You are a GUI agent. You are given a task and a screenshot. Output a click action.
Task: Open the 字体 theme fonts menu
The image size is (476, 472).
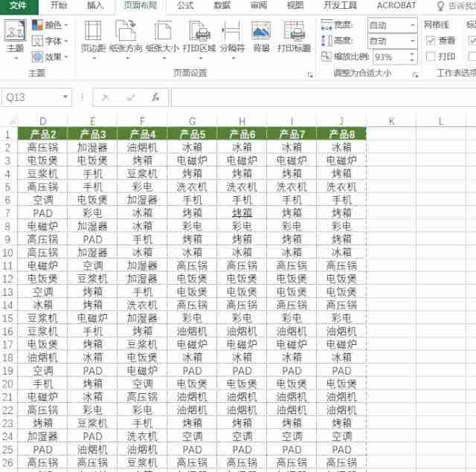[50, 41]
